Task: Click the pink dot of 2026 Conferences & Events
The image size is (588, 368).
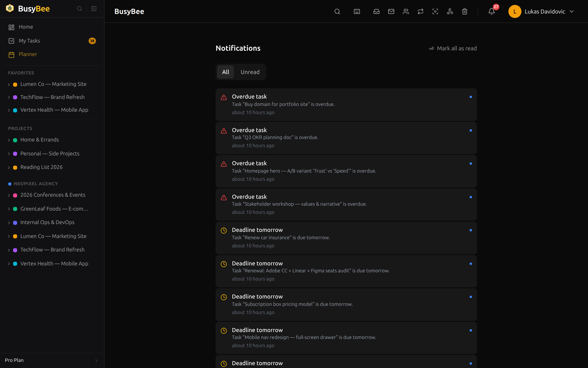Action: pos(15,195)
